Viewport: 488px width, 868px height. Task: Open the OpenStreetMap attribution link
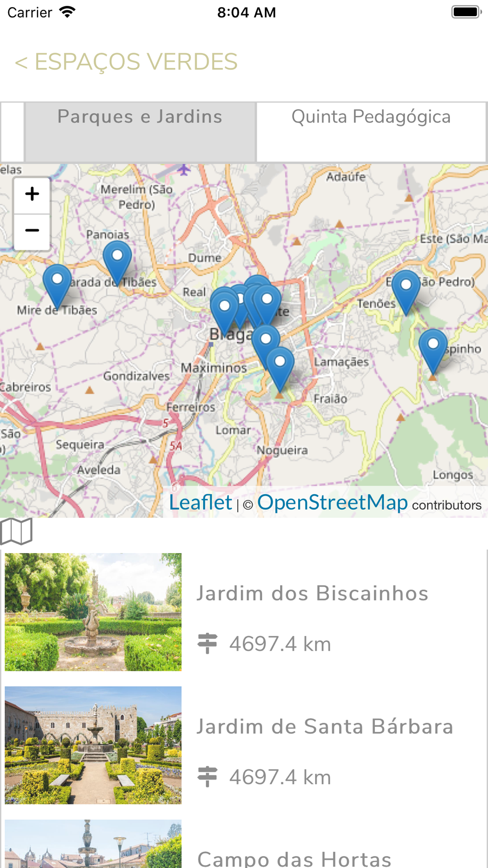click(332, 502)
